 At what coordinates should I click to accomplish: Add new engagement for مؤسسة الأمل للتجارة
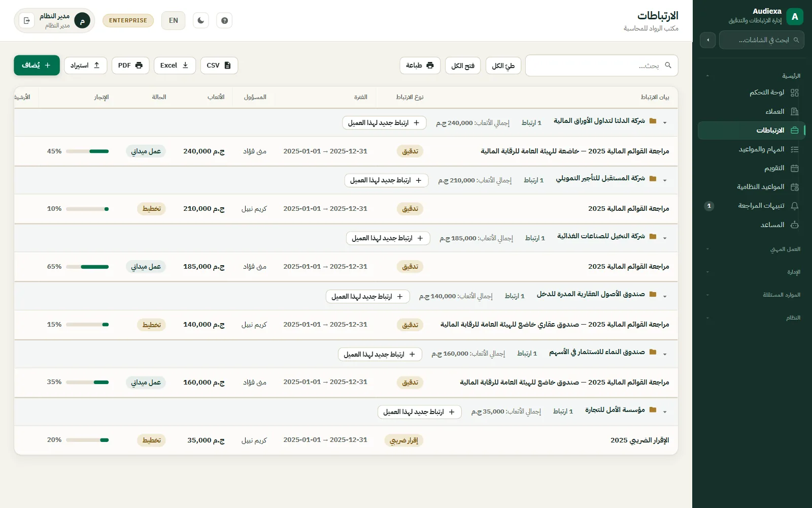420,412
